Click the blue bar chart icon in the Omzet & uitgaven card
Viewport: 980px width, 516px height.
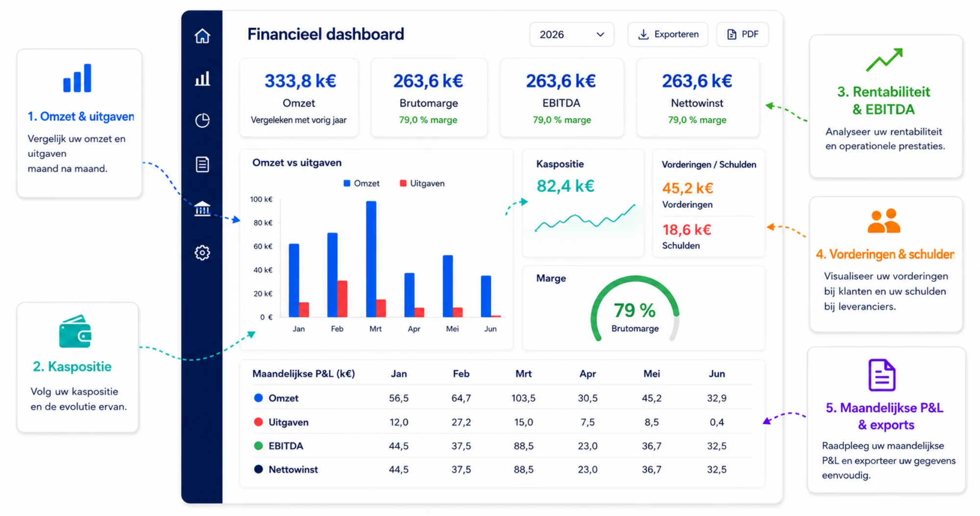(77, 78)
